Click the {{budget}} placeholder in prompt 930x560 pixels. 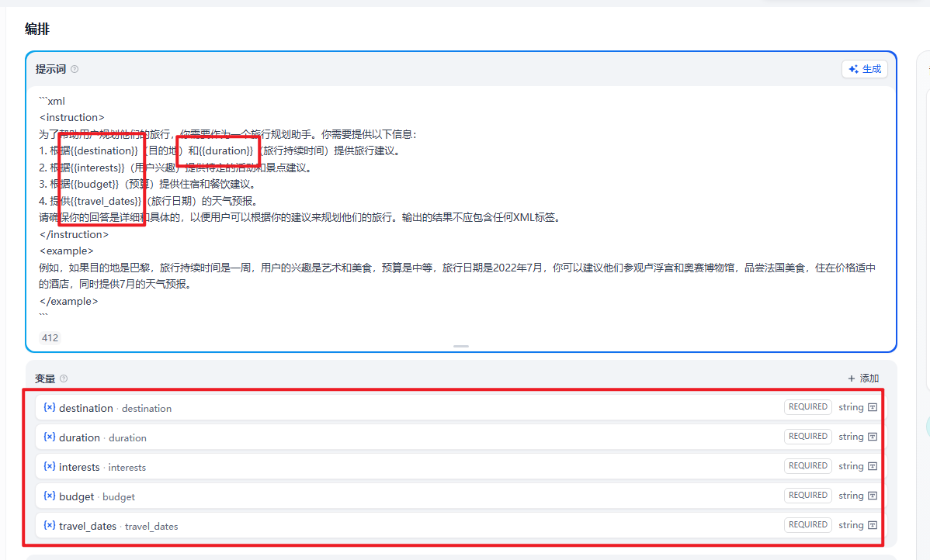(x=95, y=185)
